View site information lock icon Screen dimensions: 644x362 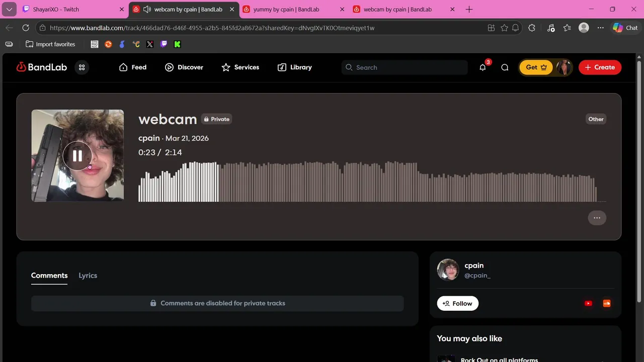tap(43, 28)
